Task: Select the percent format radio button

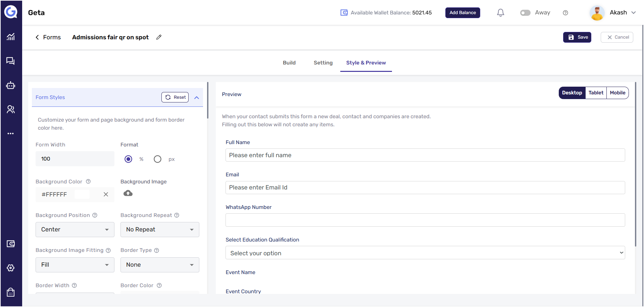Action: tap(128, 159)
